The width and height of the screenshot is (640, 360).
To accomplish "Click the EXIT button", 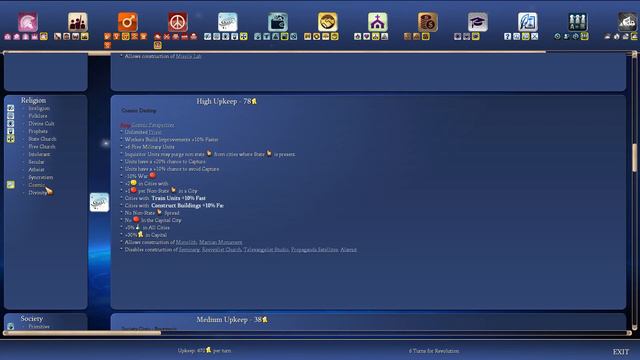I will click(621, 352).
